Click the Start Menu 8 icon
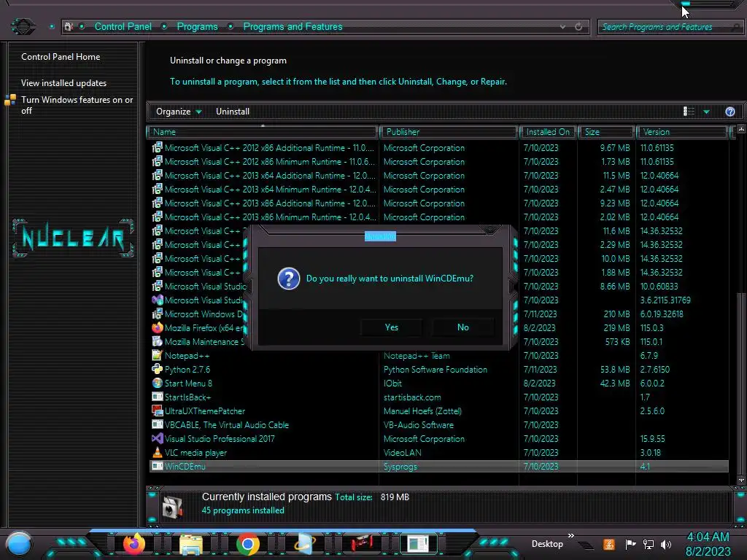 (x=158, y=383)
